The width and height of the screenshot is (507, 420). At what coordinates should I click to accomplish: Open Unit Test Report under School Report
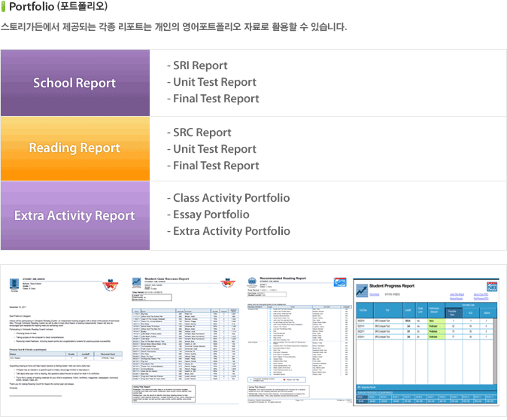tap(211, 82)
